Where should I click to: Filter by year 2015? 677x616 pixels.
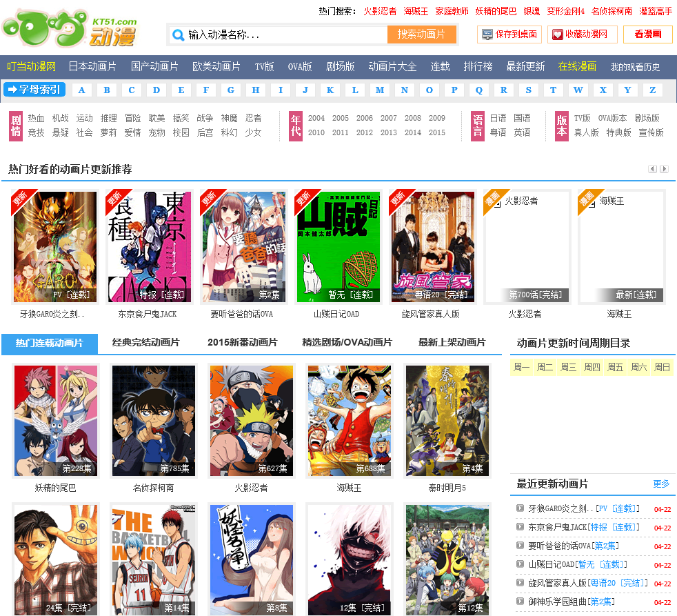coord(437,132)
